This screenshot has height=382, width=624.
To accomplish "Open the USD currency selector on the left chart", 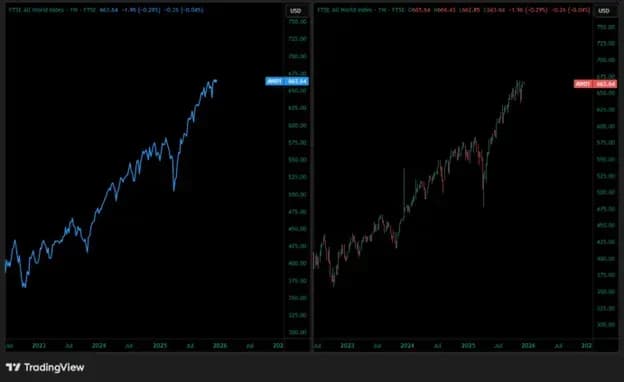I will click(x=296, y=11).
